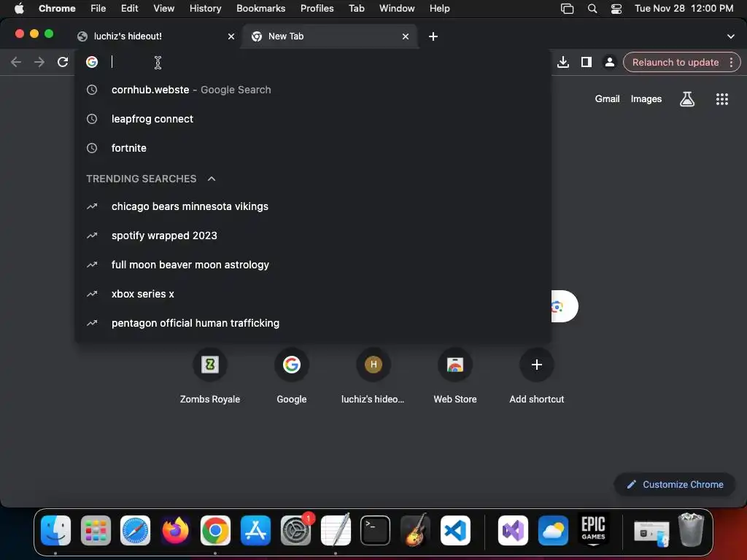
Task: Open Chrome three-dot menu
Action: [731, 63]
